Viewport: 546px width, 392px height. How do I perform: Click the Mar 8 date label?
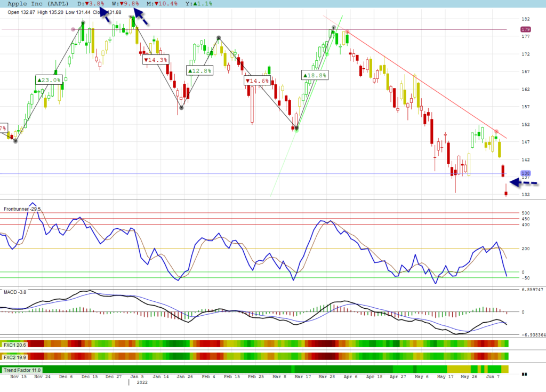pos(279,377)
